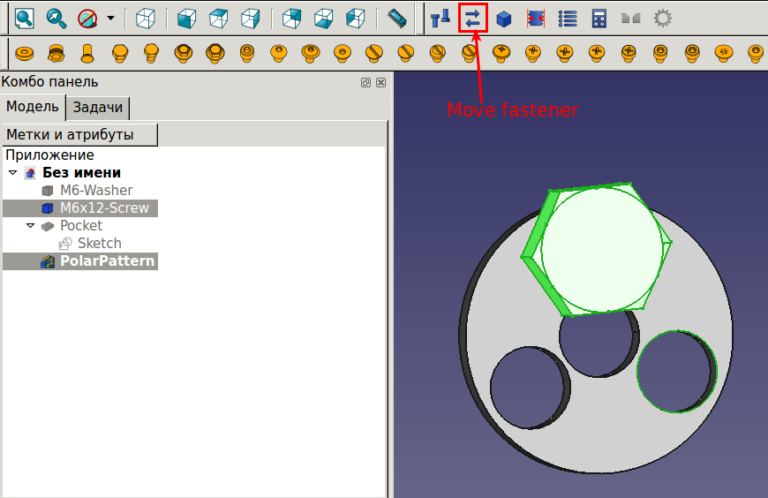Switch to the Top view cube
768x498 pixels.
[x=218, y=19]
